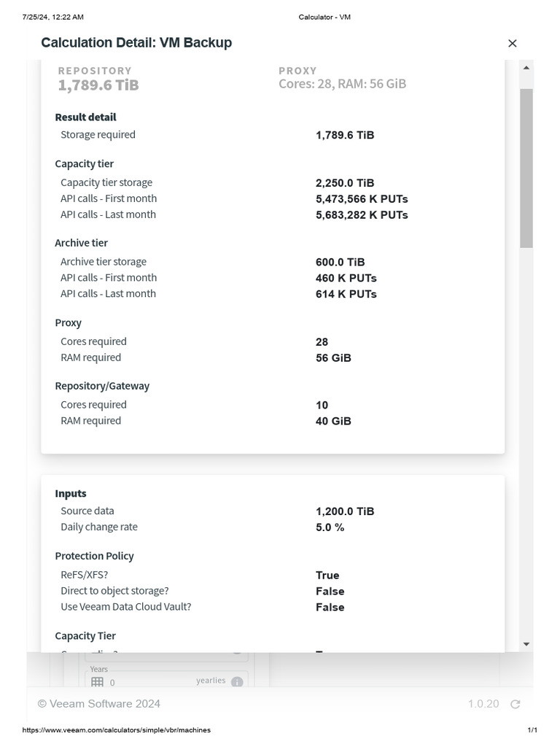Click the refresh icon beside version 1.0.20

(x=516, y=704)
